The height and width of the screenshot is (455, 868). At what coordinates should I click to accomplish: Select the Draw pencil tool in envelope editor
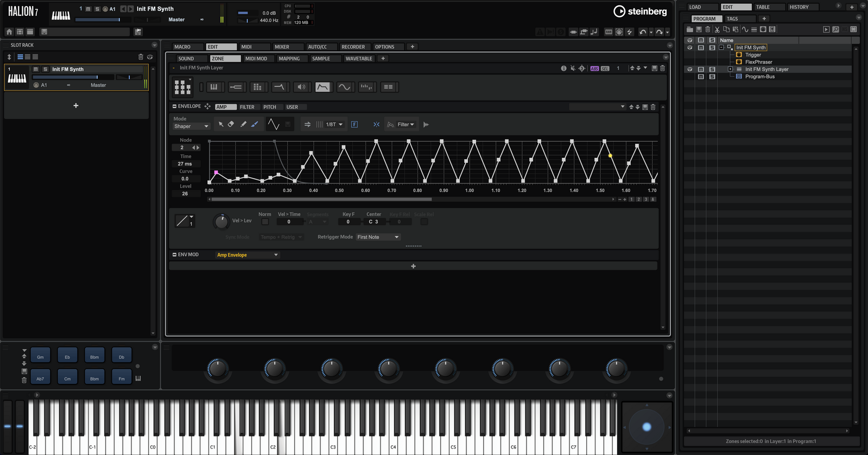tap(243, 124)
